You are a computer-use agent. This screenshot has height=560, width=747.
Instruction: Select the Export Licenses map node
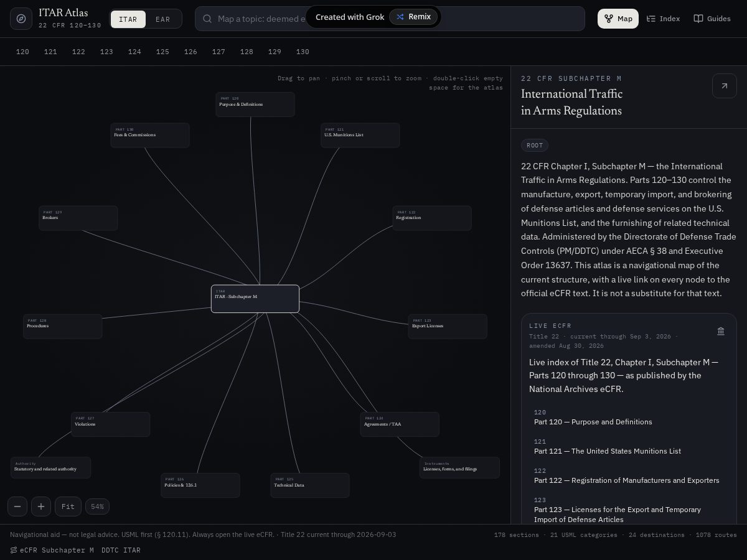coord(448,326)
